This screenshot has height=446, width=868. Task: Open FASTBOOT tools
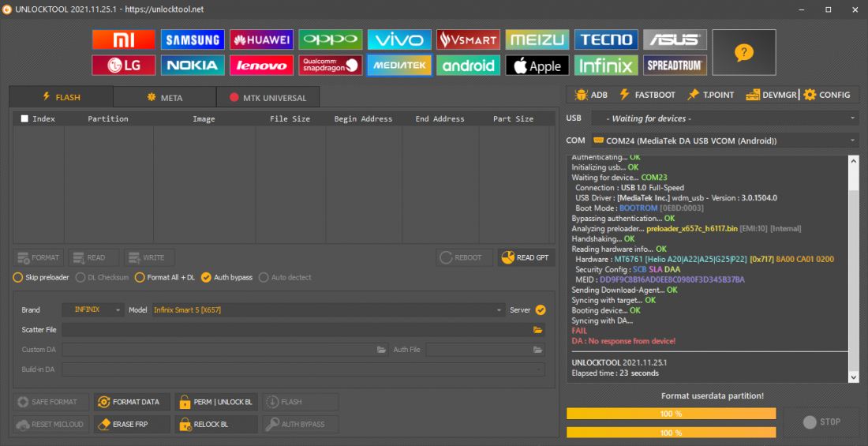647,95
